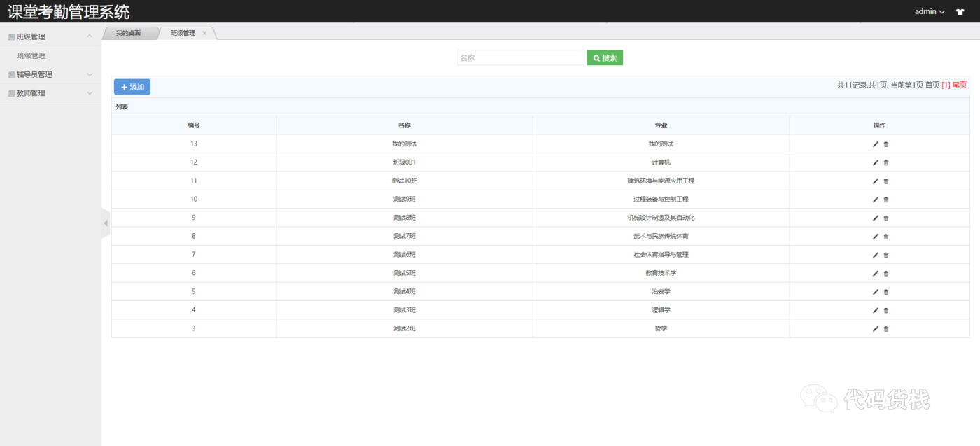Switch to the 我的桌面 tab
The image size is (980, 446).
pos(129,33)
